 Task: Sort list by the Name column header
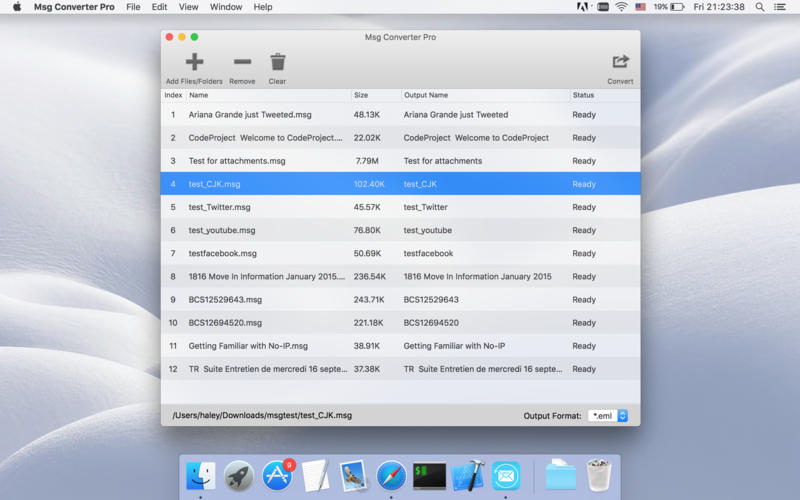(269, 95)
